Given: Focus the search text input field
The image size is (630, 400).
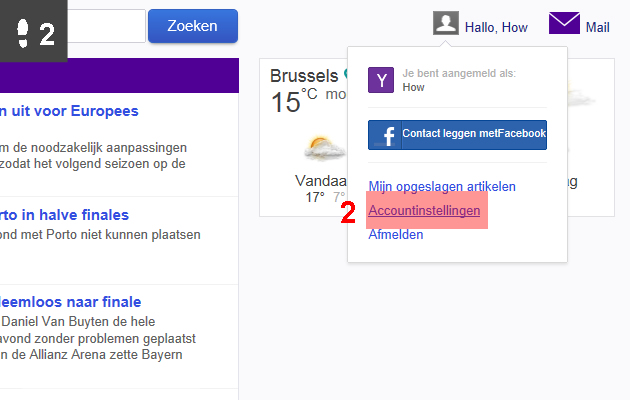Looking at the screenshot, I should [x=106, y=26].
